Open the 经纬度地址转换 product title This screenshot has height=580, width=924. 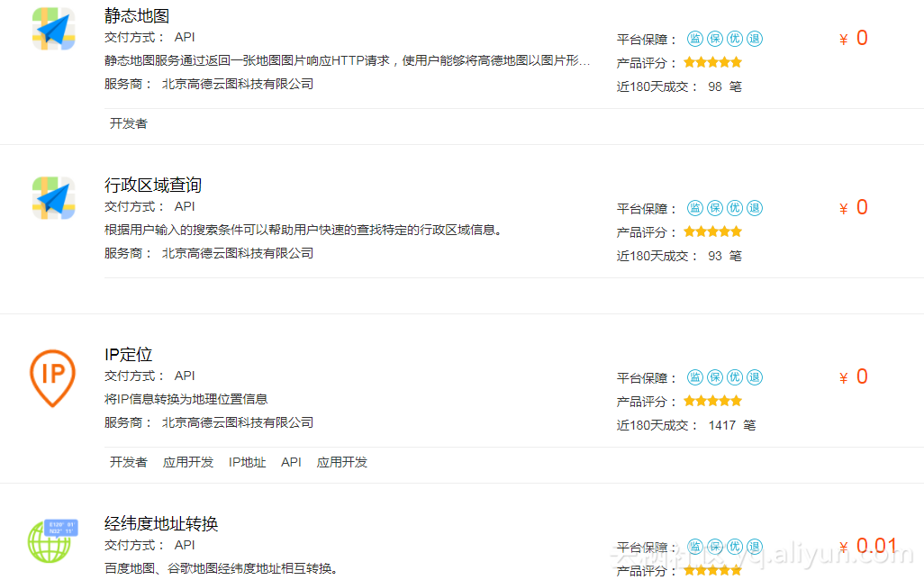pos(161,523)
